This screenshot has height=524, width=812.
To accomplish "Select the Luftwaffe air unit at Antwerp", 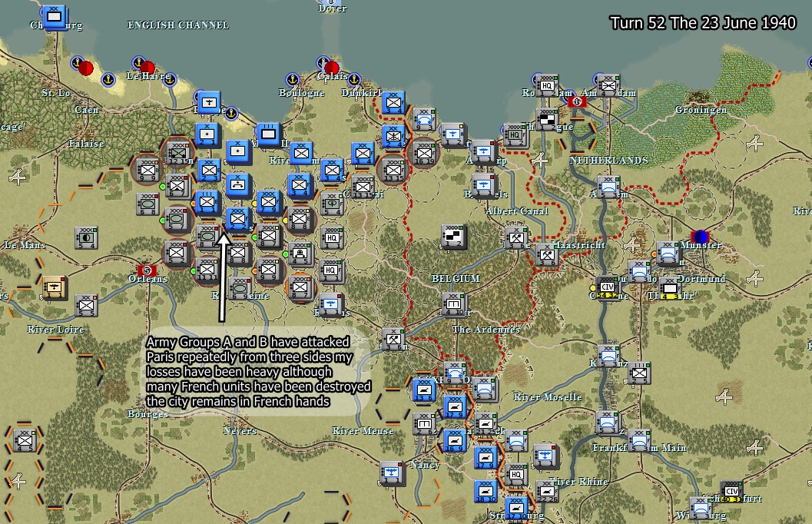I will [484, 151].
